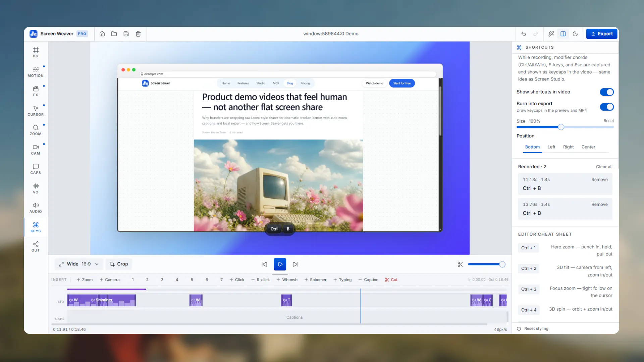Click the red Cut tool
The height and width of the screenshot is (362, 644).
391,280
